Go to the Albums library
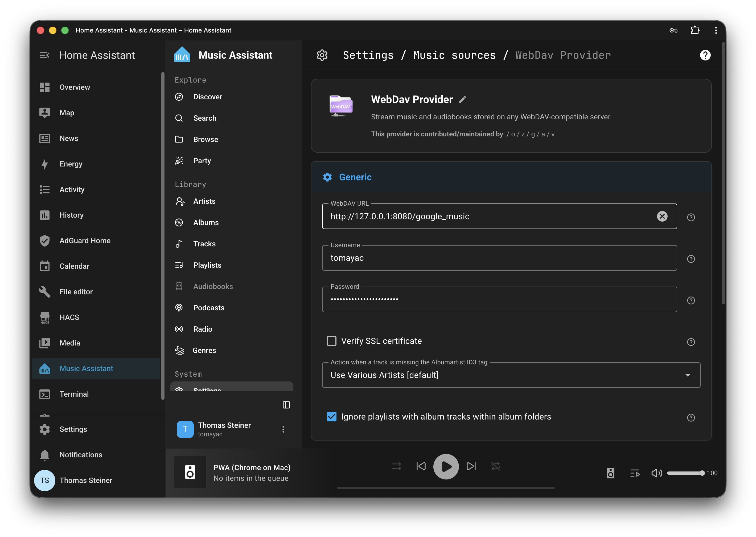 (x=231, y=222)
